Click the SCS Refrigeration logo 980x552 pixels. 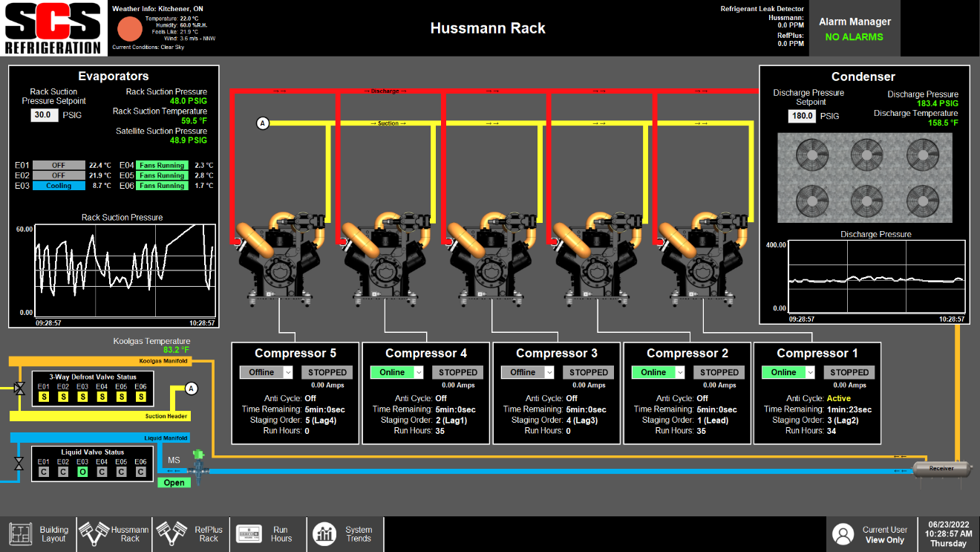52,28
